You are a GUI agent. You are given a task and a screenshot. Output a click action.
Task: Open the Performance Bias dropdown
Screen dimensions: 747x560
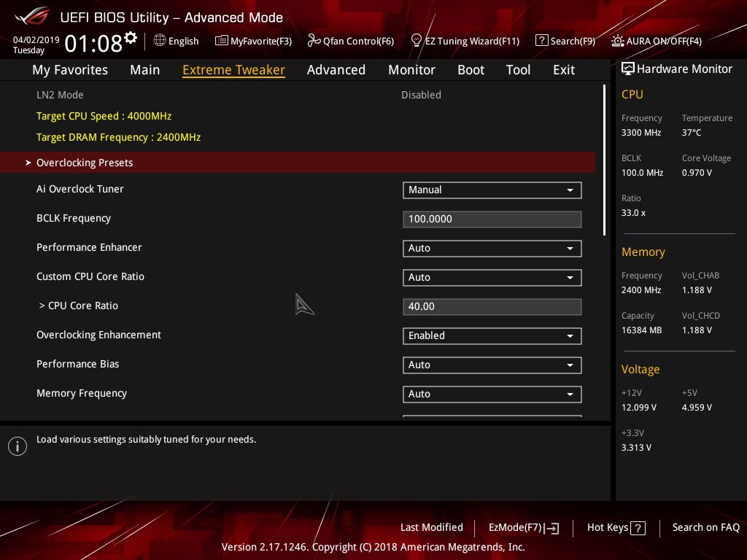pos(492,365)
